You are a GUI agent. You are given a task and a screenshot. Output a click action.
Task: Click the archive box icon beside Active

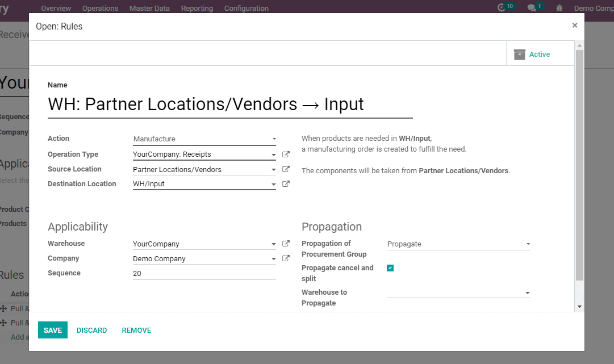(519, 55)
